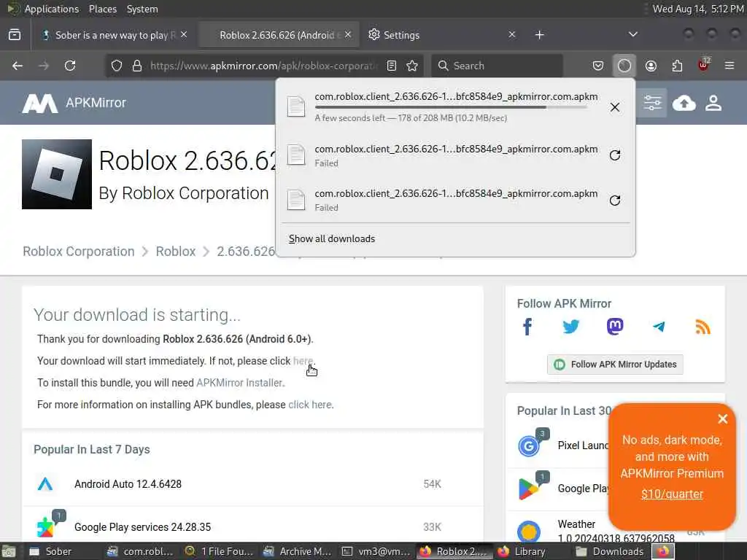Open APKMirror Mastodon page
The image size is (747, 560).
[614, 327]
